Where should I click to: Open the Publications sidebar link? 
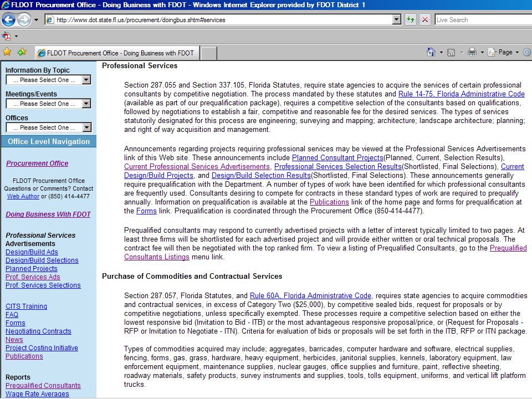click(24, 356)
